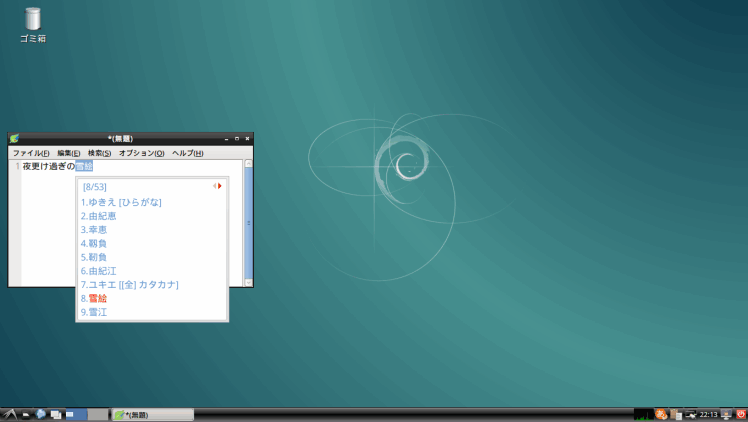Click the screen lock monitor tray icon
This screenshot has height=422, width=748.
(x=727, y=414)
